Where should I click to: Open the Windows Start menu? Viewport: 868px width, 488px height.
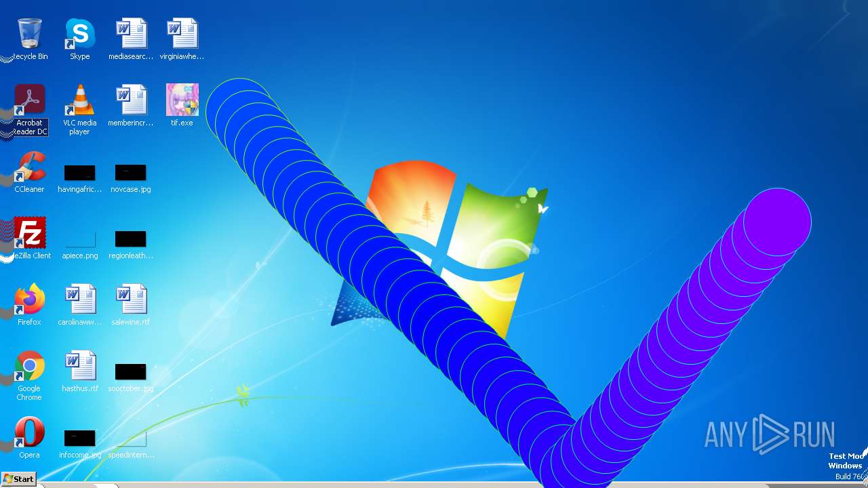tap(18, 479)
